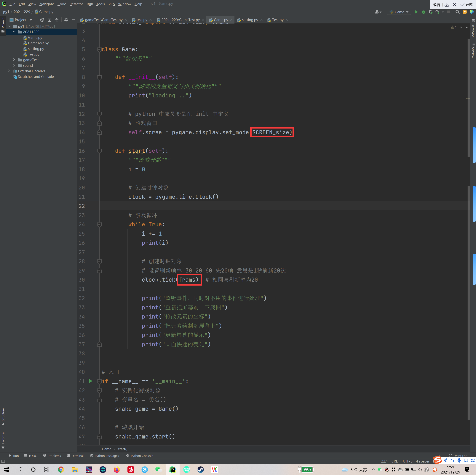Open setting.py in the project tree
This screenshot has width=476, height=475.
[36, 49]
